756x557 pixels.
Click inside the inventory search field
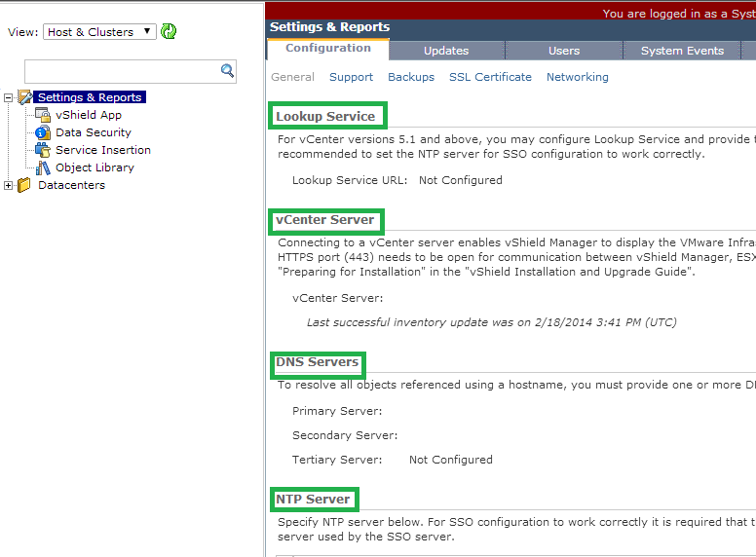coord(121,70)
